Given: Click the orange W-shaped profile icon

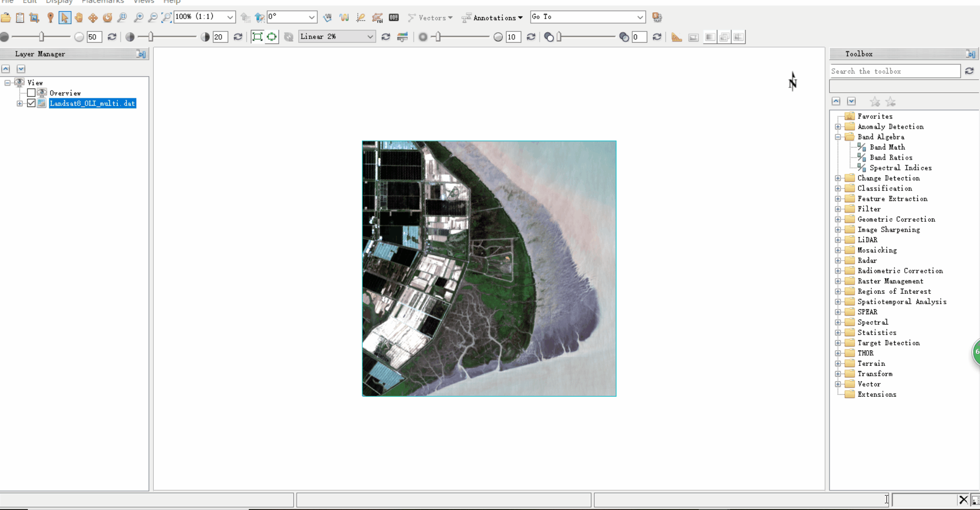Looking at the screenshot, I should [x=344, y=17].
